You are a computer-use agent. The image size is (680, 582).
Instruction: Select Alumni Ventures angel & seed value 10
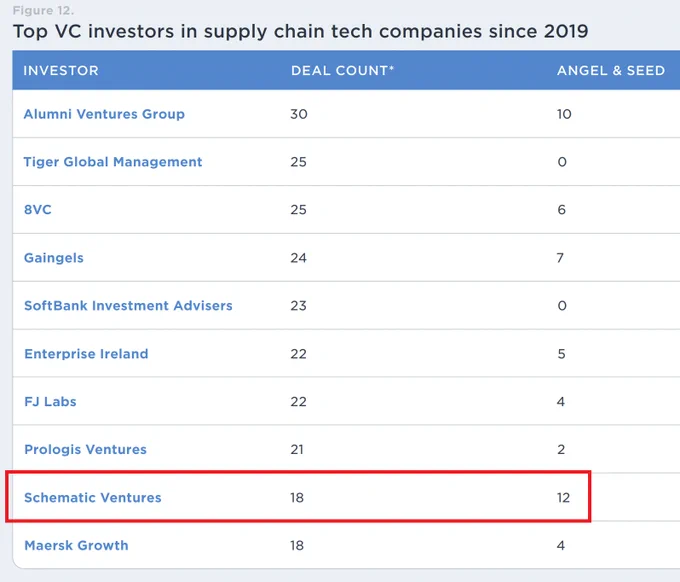[564, 114]
